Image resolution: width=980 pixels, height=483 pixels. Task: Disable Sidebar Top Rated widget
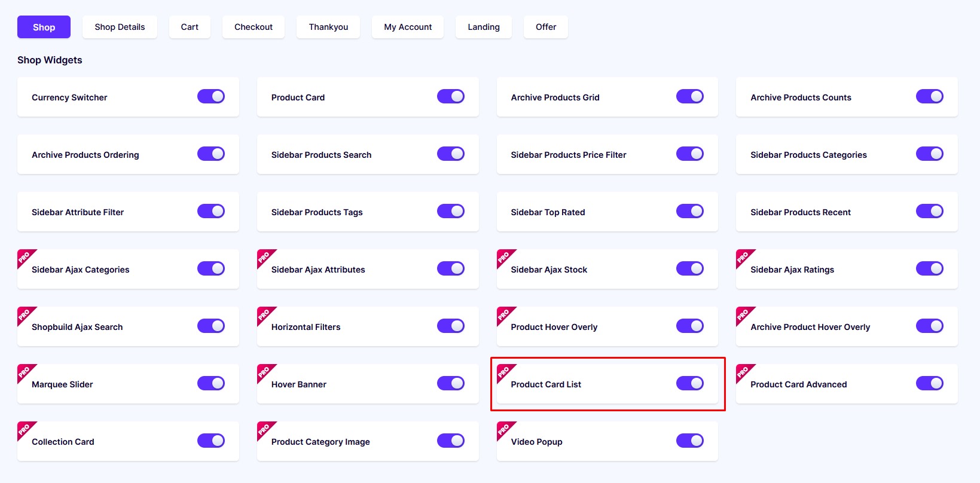(x=690, y=211)
